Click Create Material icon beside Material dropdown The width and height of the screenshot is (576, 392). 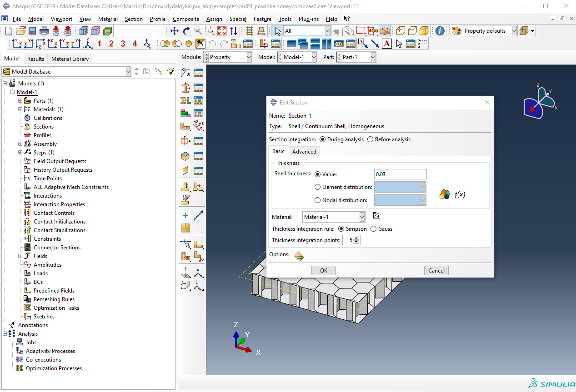click(376, 216)
